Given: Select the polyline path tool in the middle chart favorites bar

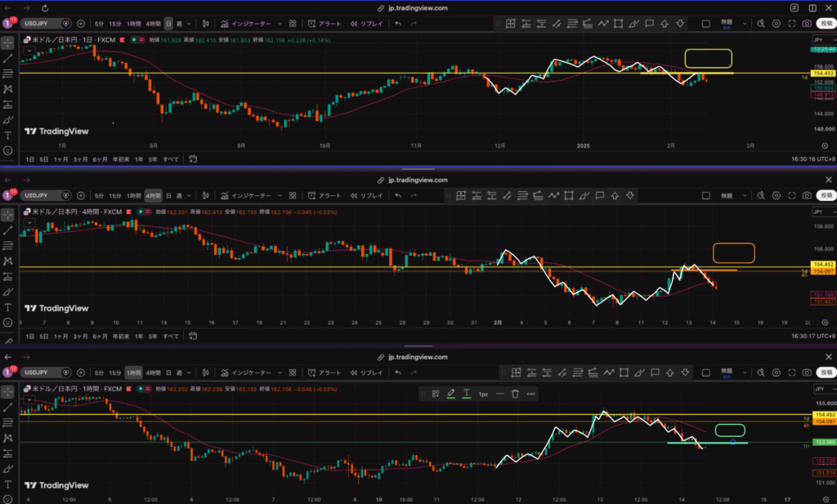Looking at the screenshot, I should pyautogui.click(x=553, y=196).
